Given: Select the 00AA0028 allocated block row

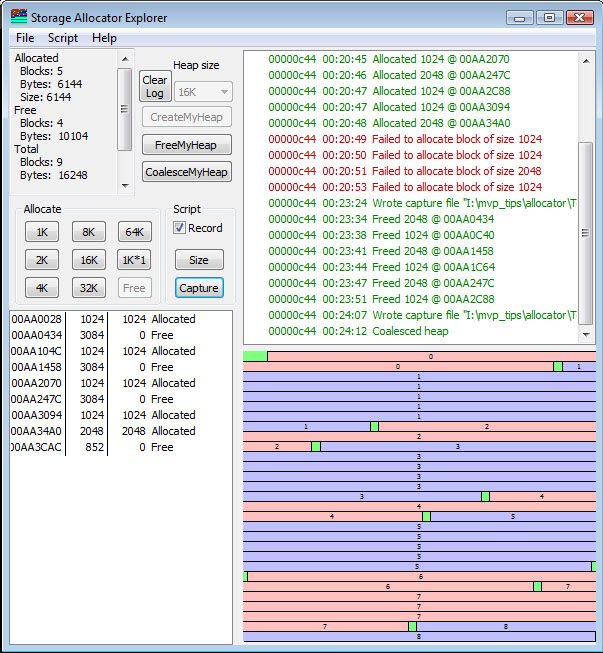Looking at the screenshot, I should point(121,319).
